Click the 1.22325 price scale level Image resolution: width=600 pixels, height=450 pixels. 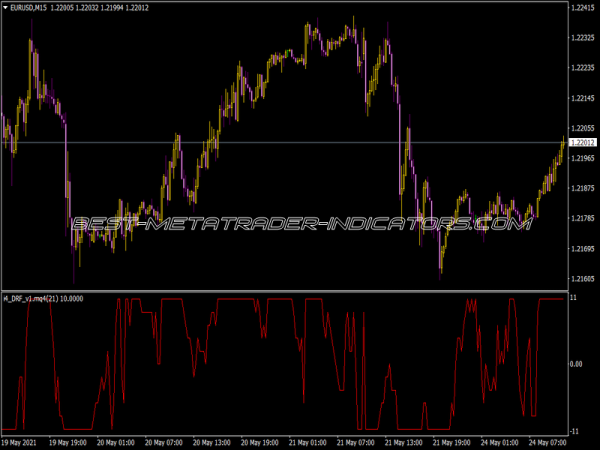(x=581, y=38)
